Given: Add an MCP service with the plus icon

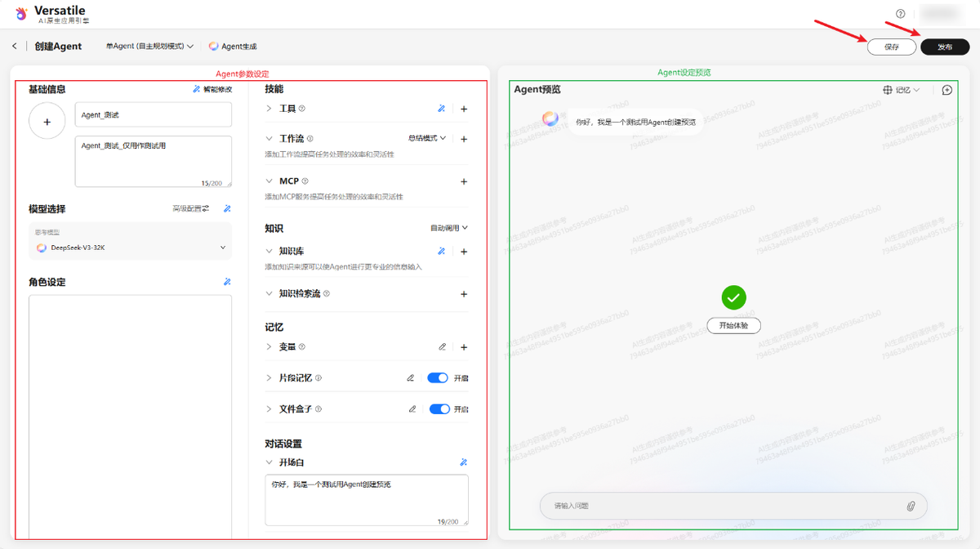Looking at the screenshot, I should (464, 181).
